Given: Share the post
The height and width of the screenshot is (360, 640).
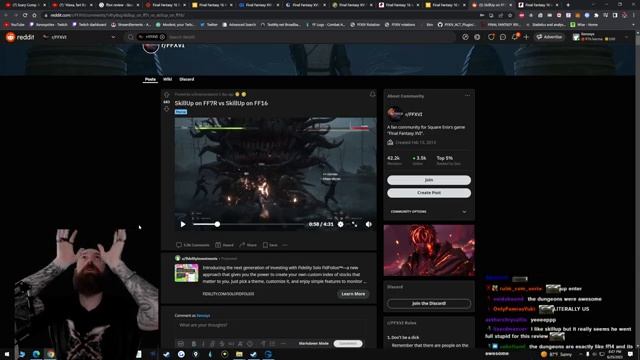Looking at the screenshot, I should [248, 245].
